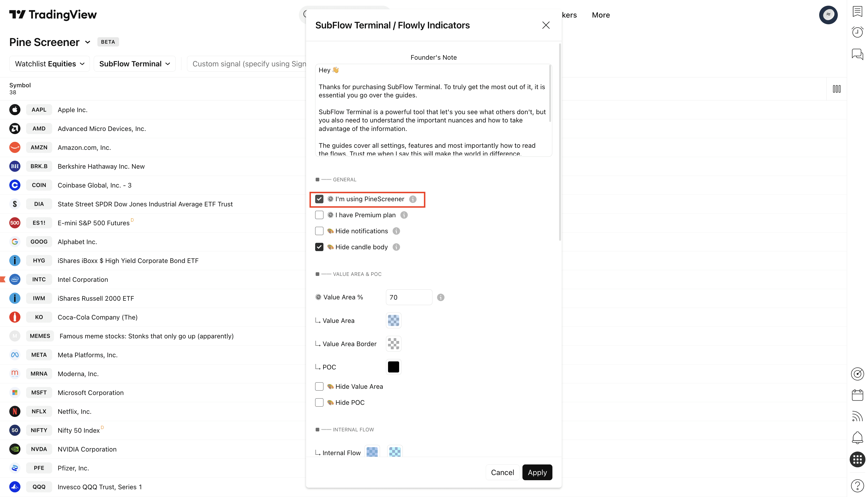Open the black POC color swatch
This screenshot has width=868, height=497.
393,367
